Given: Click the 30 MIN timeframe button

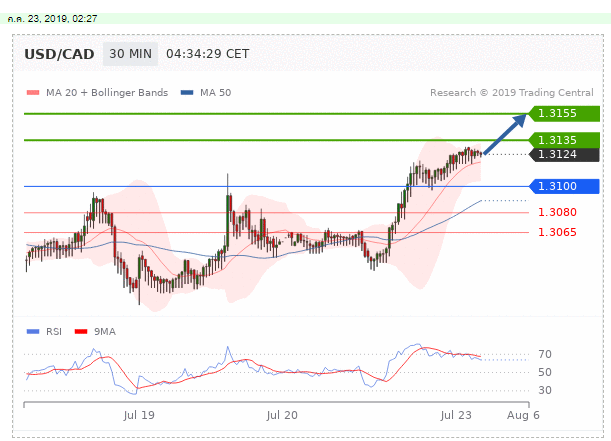Looking at the screenshot, I should (130, 54).
